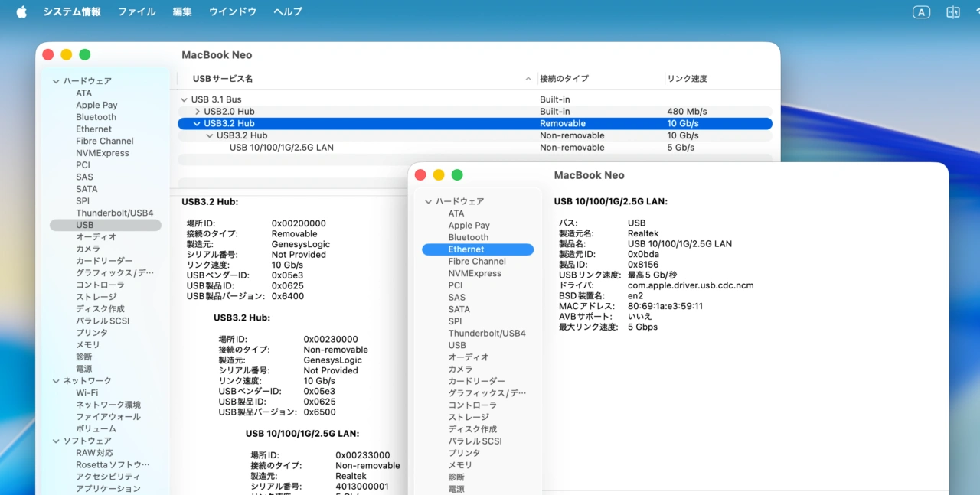980x495 pixels.
Task: Select NVMExpress in the back window sidebar
Action: click(102, 153)
